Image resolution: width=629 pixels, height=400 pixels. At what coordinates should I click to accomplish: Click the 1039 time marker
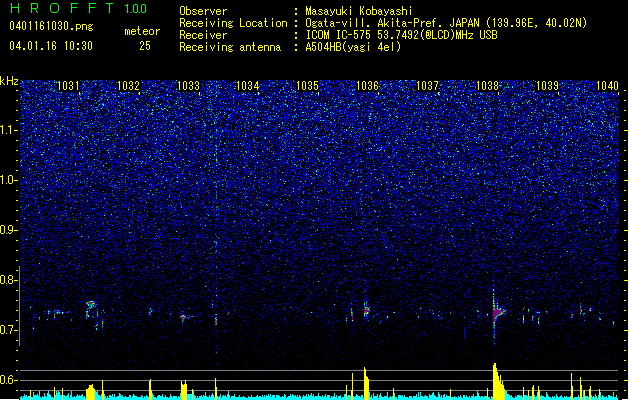pyautogui.click(x=548, y=85)
